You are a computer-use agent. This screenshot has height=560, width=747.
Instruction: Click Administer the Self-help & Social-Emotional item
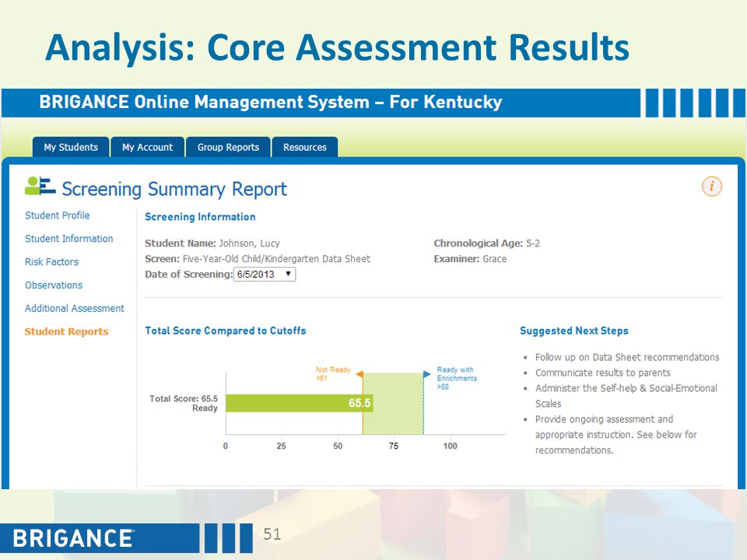[x=626, y=396]
